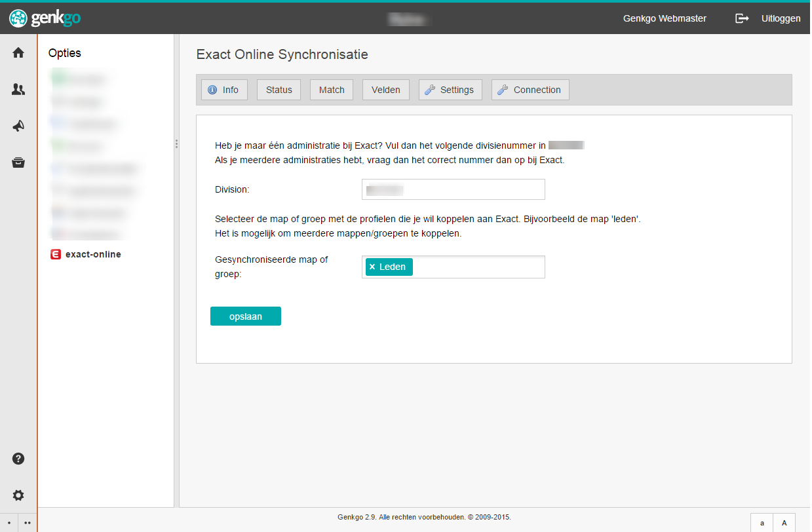Click the Division input field
The height and width of the screenshot is (532, 812).
pos(454,189)
